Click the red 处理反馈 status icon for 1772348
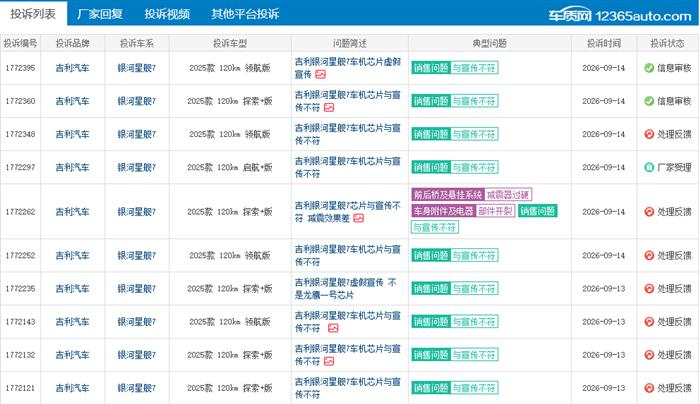 (x=649, y=134)
